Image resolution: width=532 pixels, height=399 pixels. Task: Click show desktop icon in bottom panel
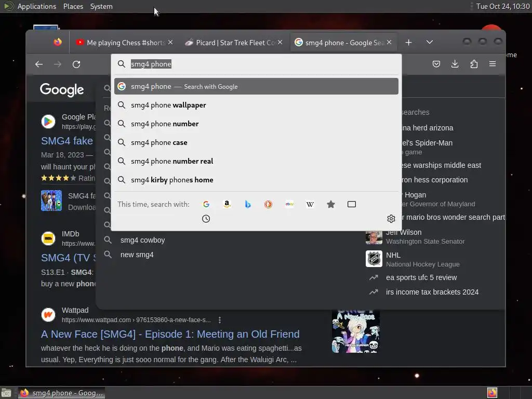tap(6, 393)
